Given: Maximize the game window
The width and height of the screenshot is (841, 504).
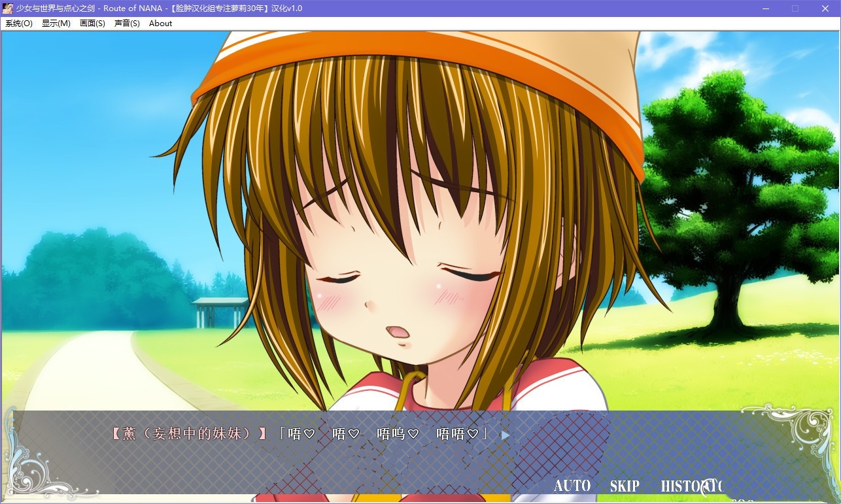Looking at the screenshot, I should coord(795,8).
